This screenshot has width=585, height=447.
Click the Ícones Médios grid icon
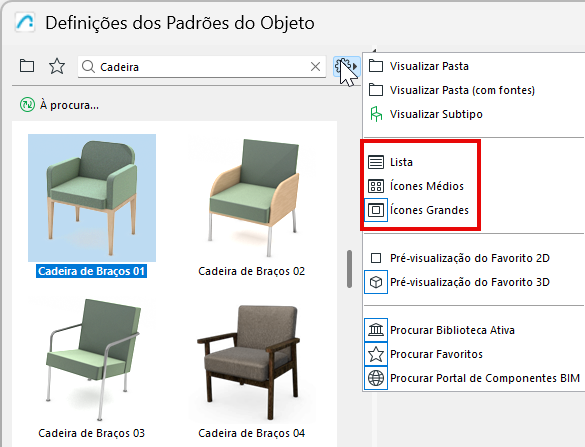376,186
